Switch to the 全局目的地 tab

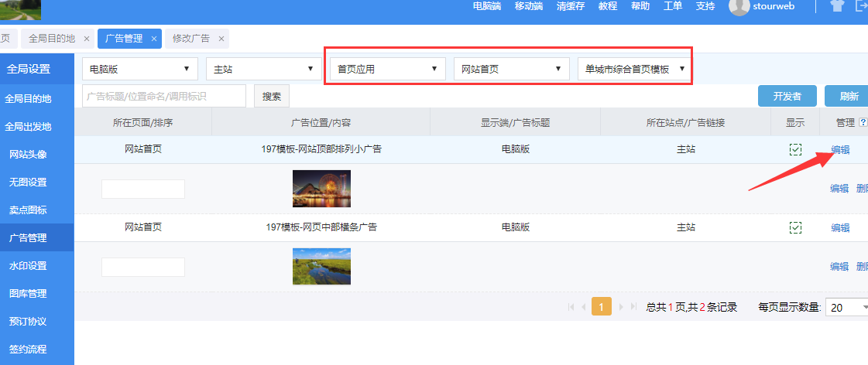[51, 38]
